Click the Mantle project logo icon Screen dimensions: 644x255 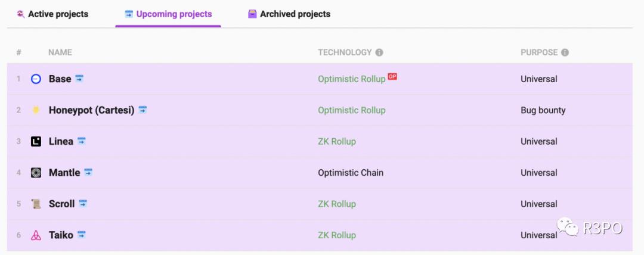coord(36,173)
